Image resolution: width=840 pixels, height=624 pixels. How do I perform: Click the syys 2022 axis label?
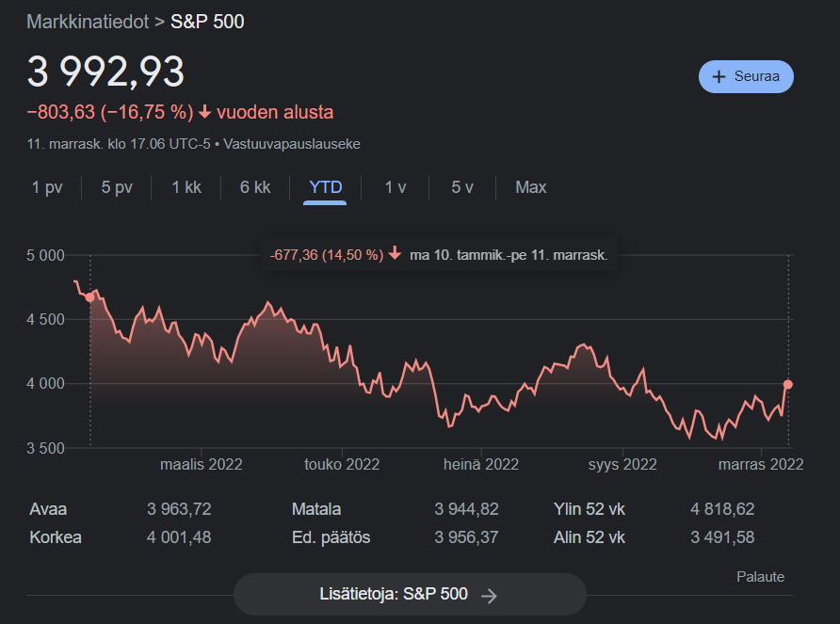pyautogui.click(x=622, y=464)
